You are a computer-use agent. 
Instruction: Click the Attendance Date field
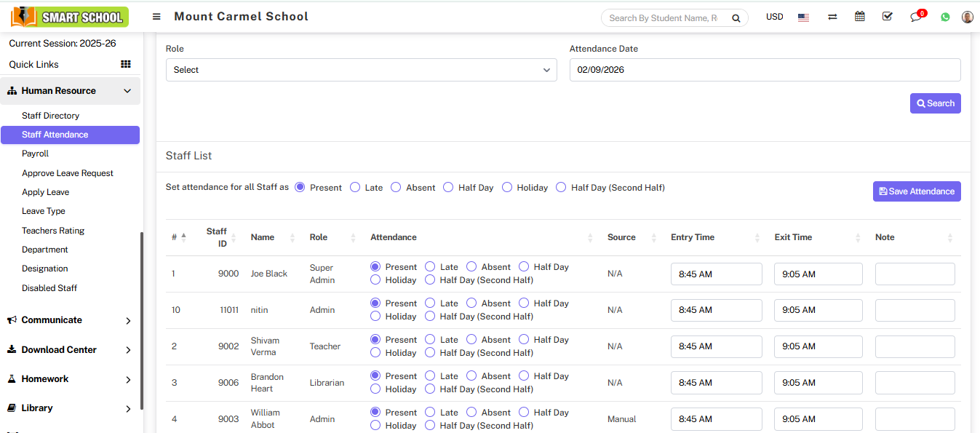pos(764,70)
